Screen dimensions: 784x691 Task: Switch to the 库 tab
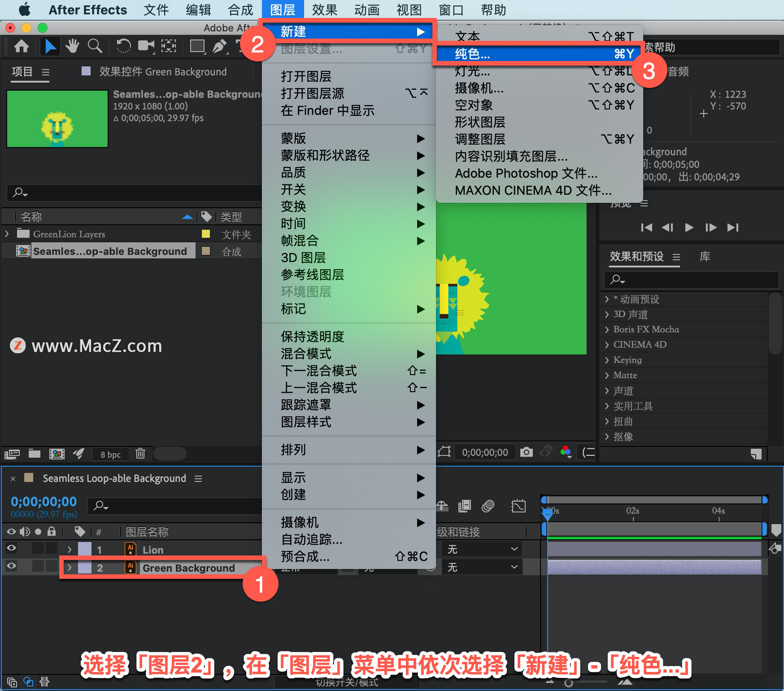[705, 257]
